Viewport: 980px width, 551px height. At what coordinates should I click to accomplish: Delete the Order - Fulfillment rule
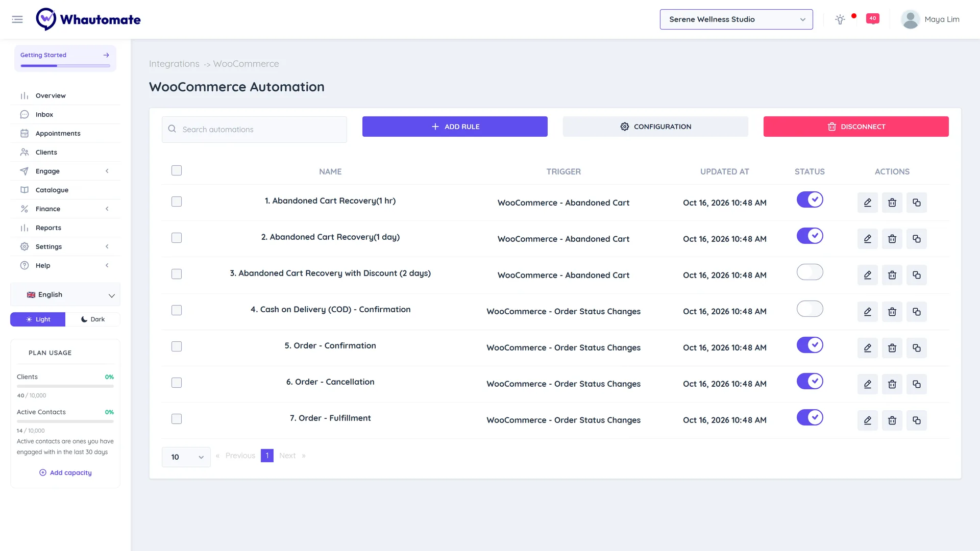pyautogui.click(x=892, y=420)
